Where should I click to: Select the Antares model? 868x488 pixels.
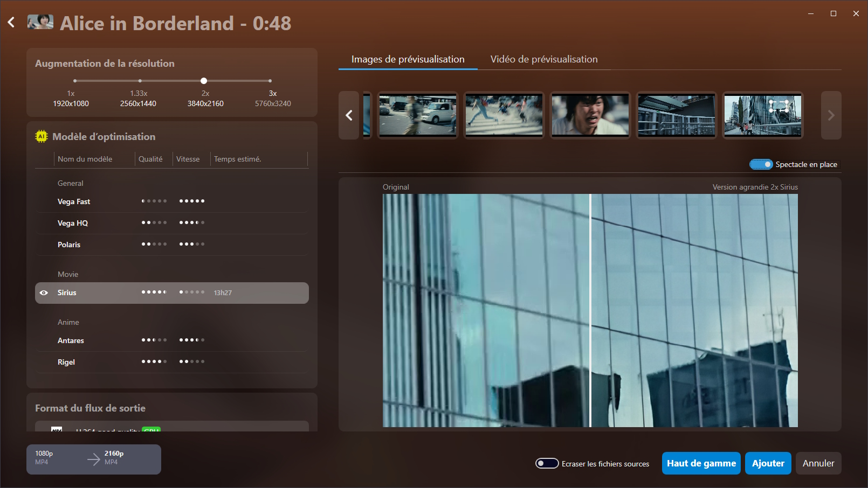(172, 340)
